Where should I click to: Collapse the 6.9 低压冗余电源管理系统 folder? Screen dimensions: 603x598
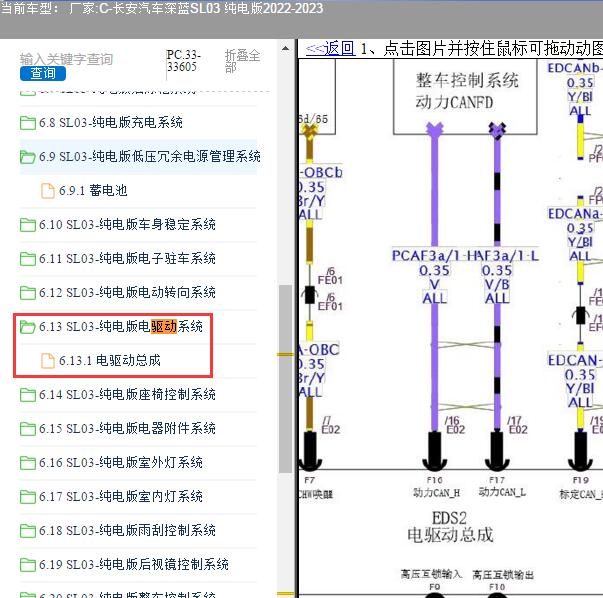[x=150, y=157]
